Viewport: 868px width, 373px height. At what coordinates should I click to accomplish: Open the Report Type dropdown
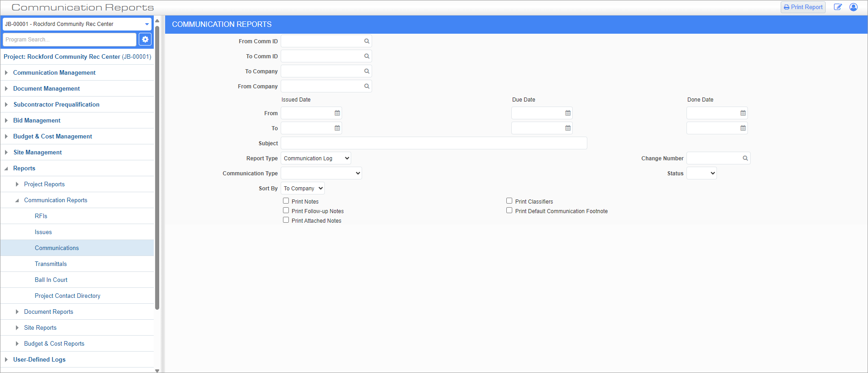click(316, 158)
